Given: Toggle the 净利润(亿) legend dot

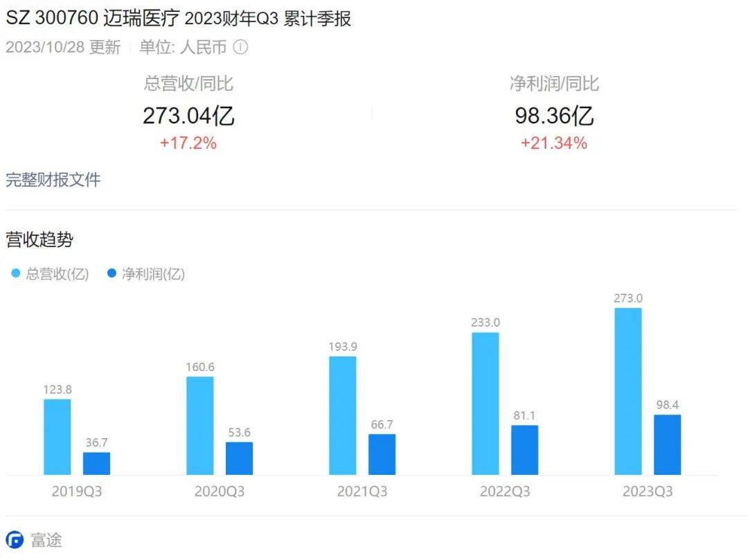Looking at the screenshot, I should coord(112,273).
